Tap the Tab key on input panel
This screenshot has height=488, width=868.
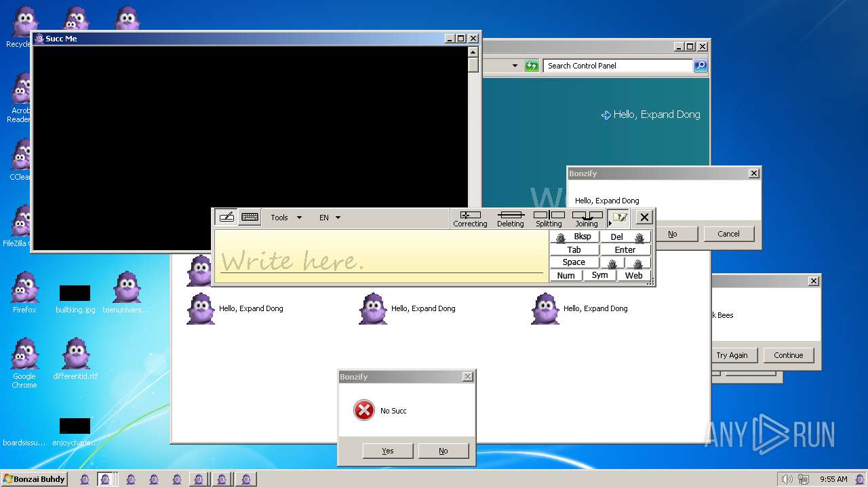click(x=574, y=249)
